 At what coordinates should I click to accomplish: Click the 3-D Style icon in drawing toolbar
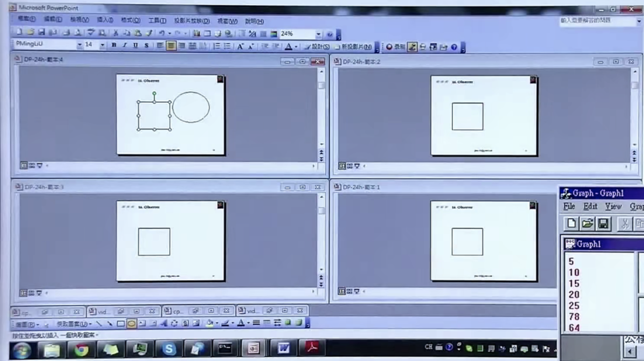pos(299,322)
